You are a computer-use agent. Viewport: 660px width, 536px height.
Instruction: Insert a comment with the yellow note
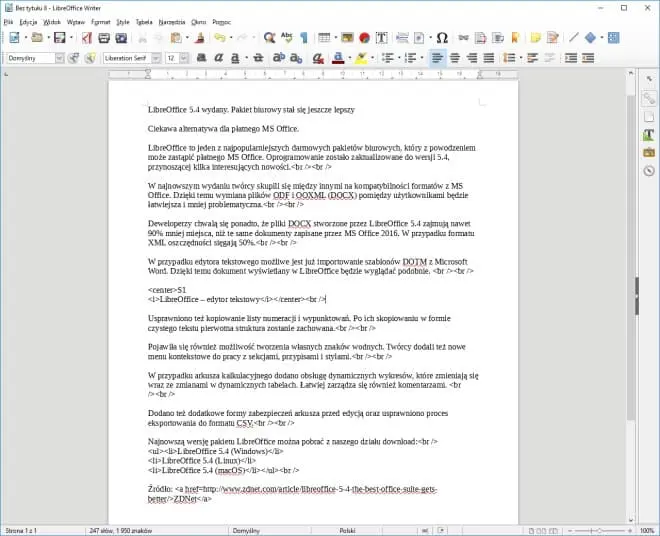(535, 38)
